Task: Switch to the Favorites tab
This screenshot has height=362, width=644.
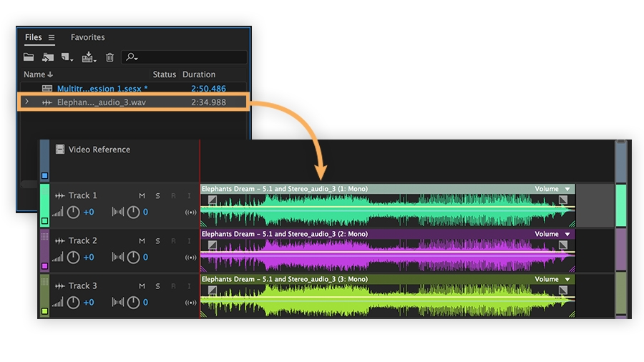Action: coord(87,37)
